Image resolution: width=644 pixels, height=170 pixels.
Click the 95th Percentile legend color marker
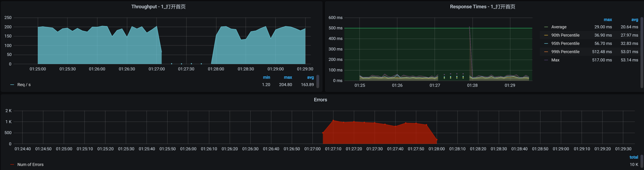546,44
